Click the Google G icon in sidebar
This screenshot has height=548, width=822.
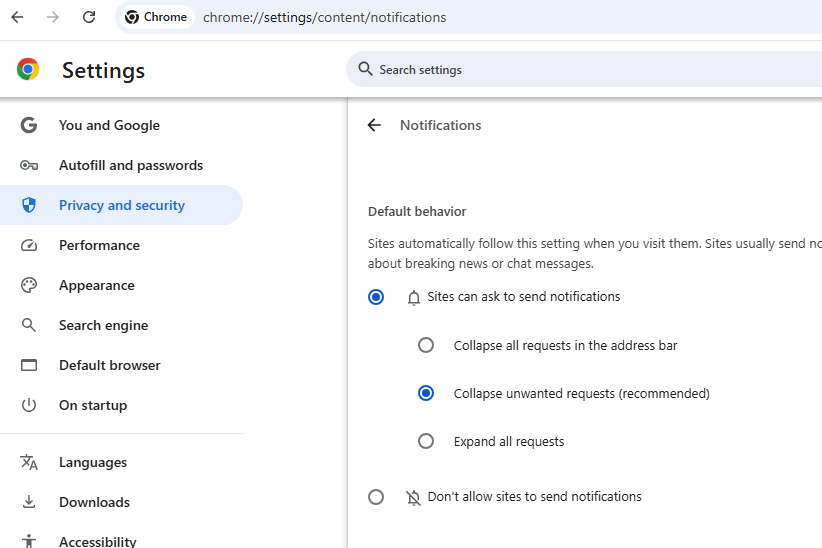[29, 125]
